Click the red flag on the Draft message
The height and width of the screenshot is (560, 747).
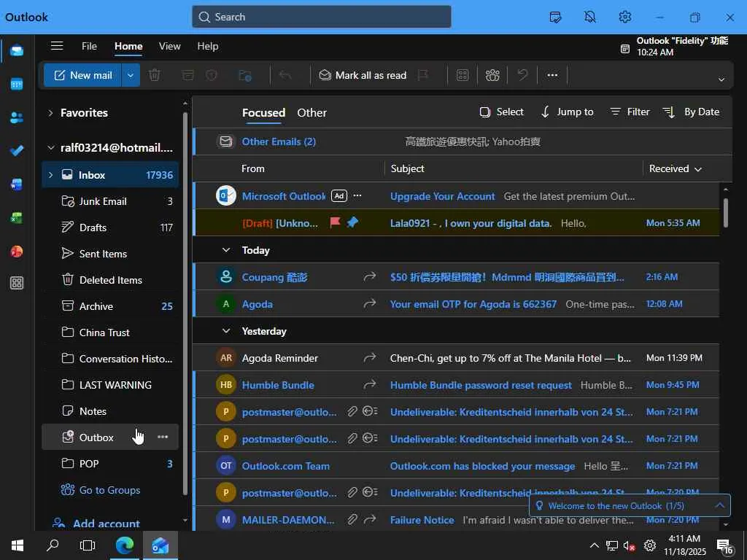pos(336,222)
